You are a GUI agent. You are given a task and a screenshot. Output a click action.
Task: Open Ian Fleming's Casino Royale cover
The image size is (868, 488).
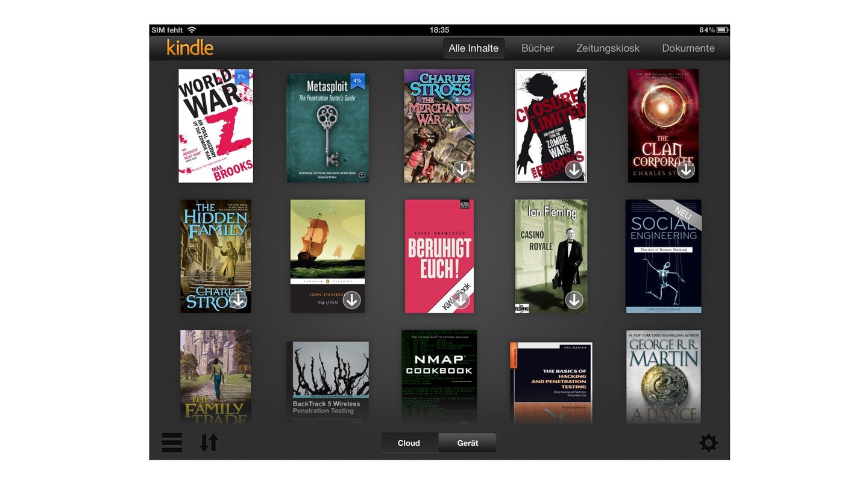click(551, 256)
